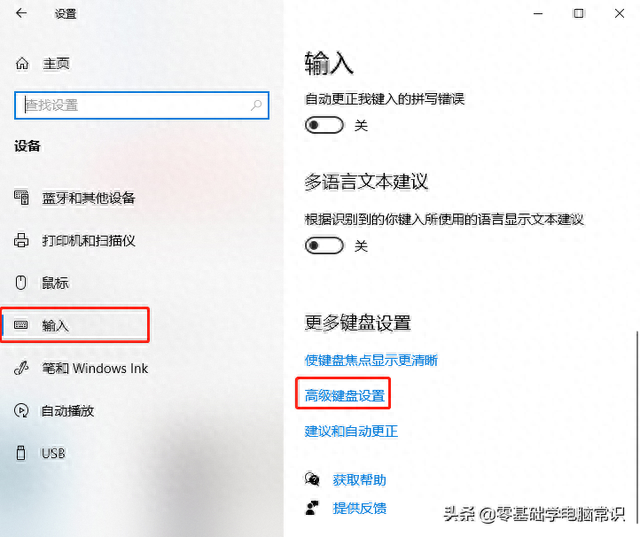Toggle 自动更正我键入的拼写错误 switch
Image resolution: width=640 pixels, height=537 pixels.
(x=324, y=125)
